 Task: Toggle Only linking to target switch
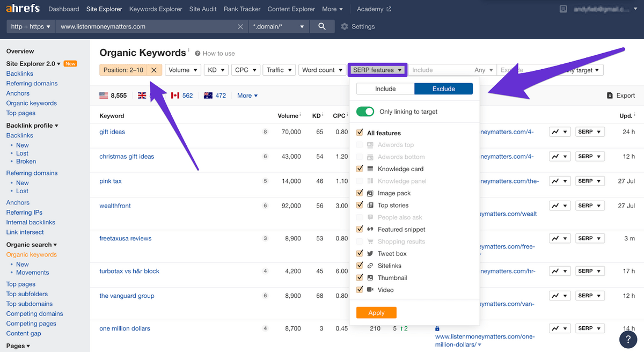coord(365,112)
